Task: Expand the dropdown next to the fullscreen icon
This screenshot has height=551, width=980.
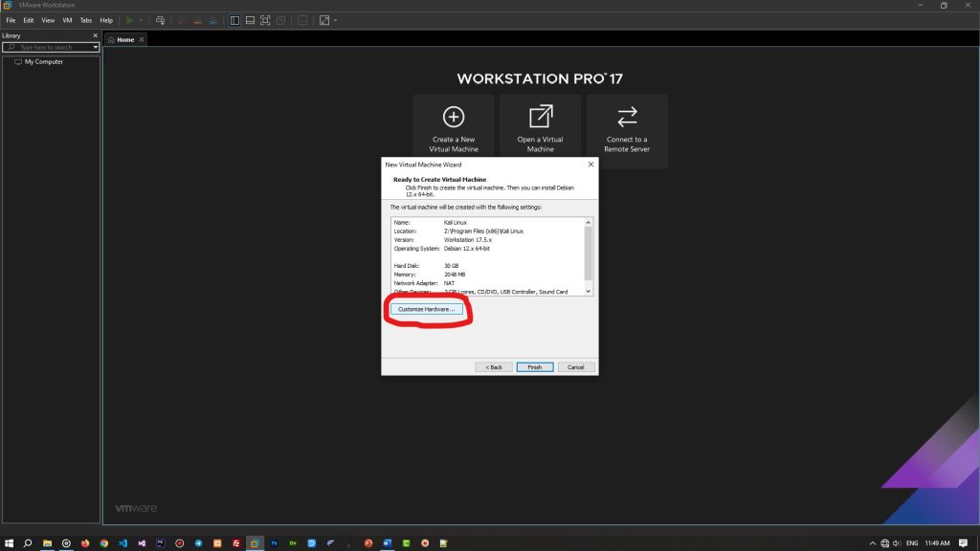Action: click(x=335, y=20)
